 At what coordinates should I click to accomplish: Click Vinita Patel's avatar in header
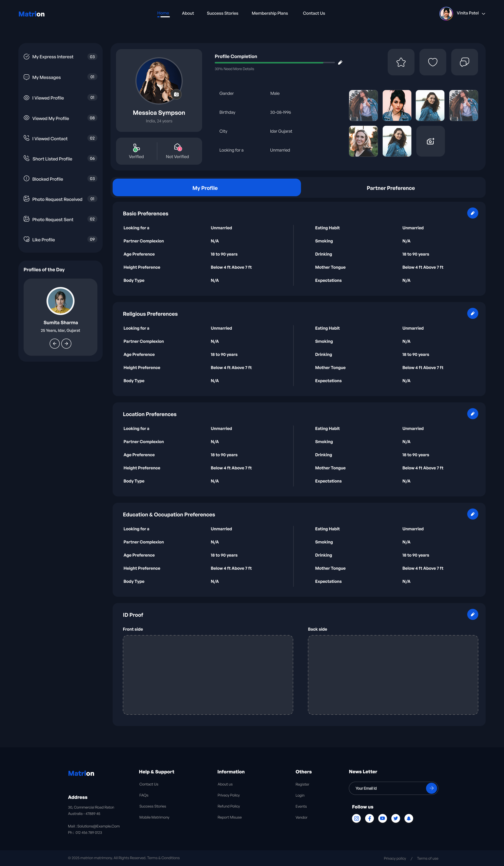click(446, 14)
